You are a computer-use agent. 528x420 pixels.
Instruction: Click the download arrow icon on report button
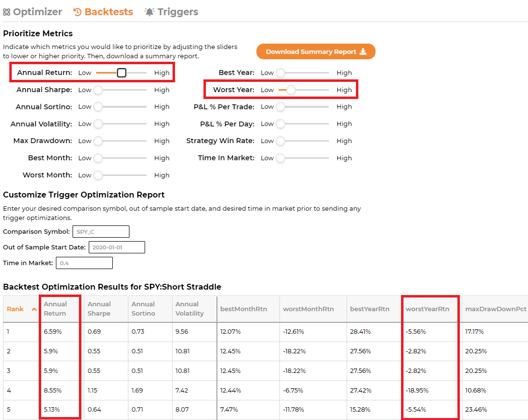363,51
